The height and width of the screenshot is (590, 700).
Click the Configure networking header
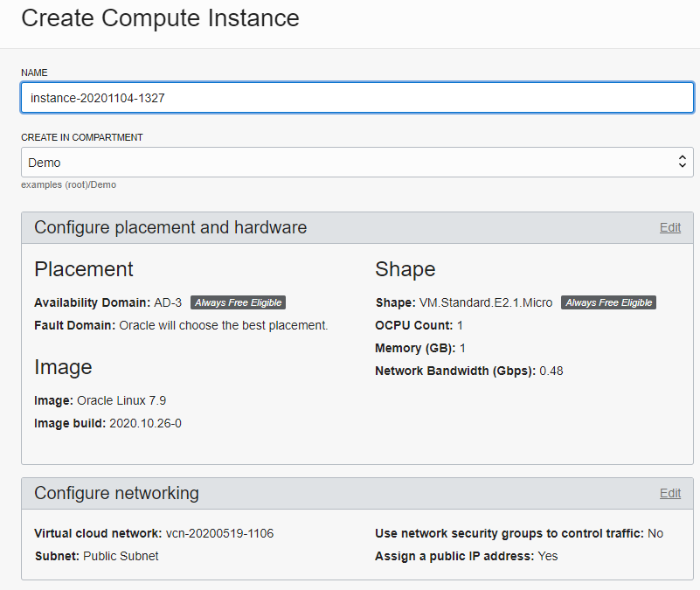click(116, 493)
